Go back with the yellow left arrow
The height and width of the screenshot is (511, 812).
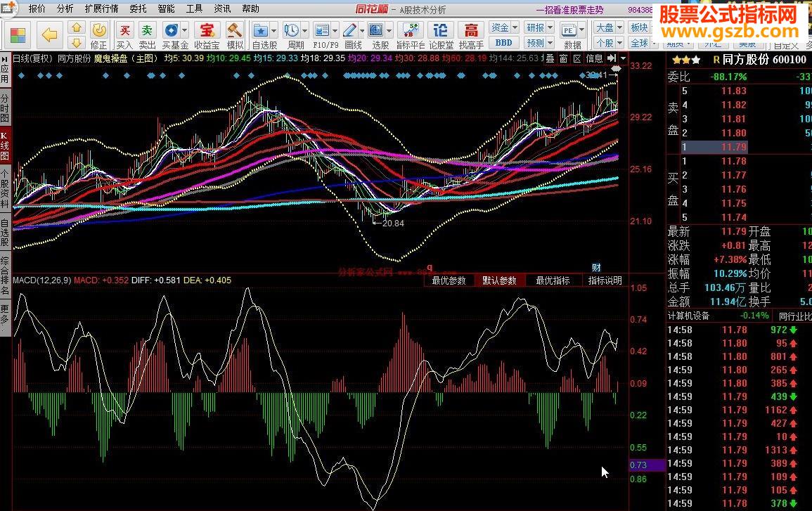[x=49, y=35]
